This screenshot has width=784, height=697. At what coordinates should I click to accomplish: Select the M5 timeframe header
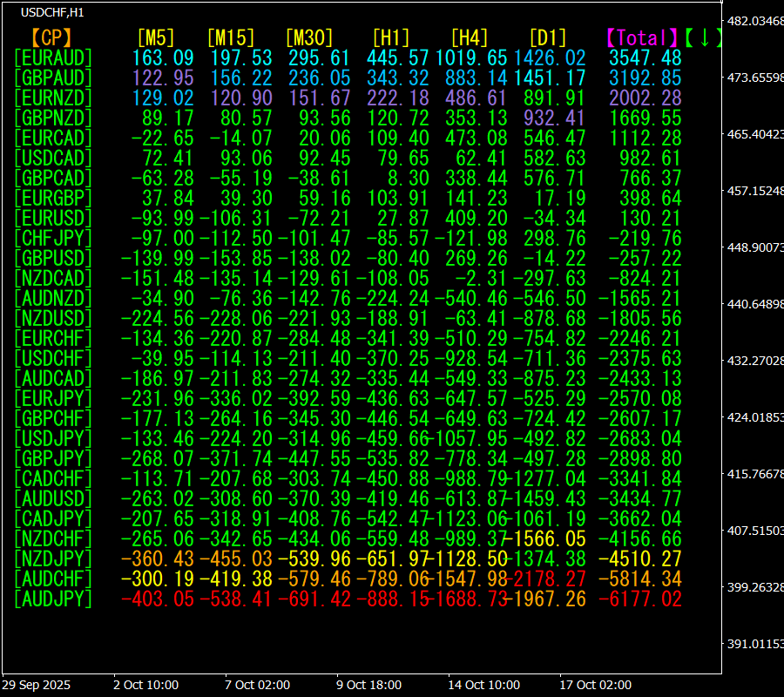click(x=156, y=37)
